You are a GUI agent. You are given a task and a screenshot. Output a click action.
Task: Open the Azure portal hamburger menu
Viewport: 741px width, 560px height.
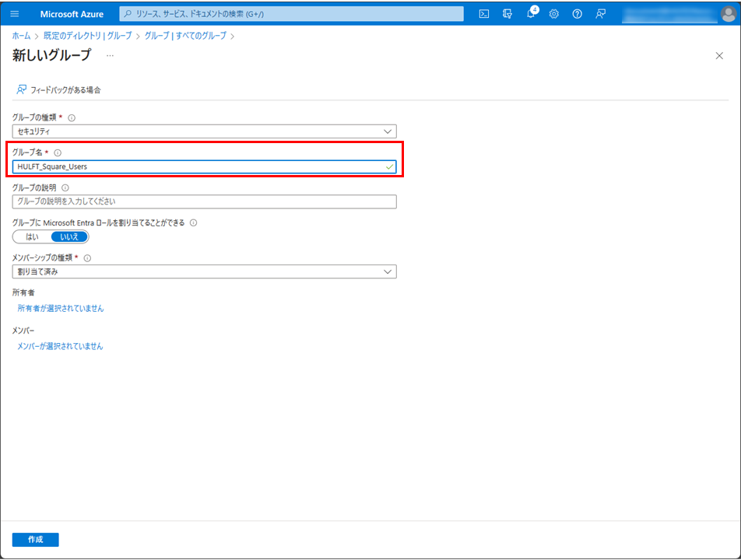coord(15,14)
